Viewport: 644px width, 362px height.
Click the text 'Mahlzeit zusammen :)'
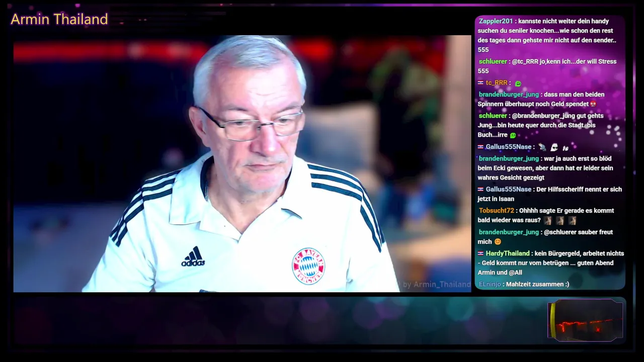pos(537,285)
